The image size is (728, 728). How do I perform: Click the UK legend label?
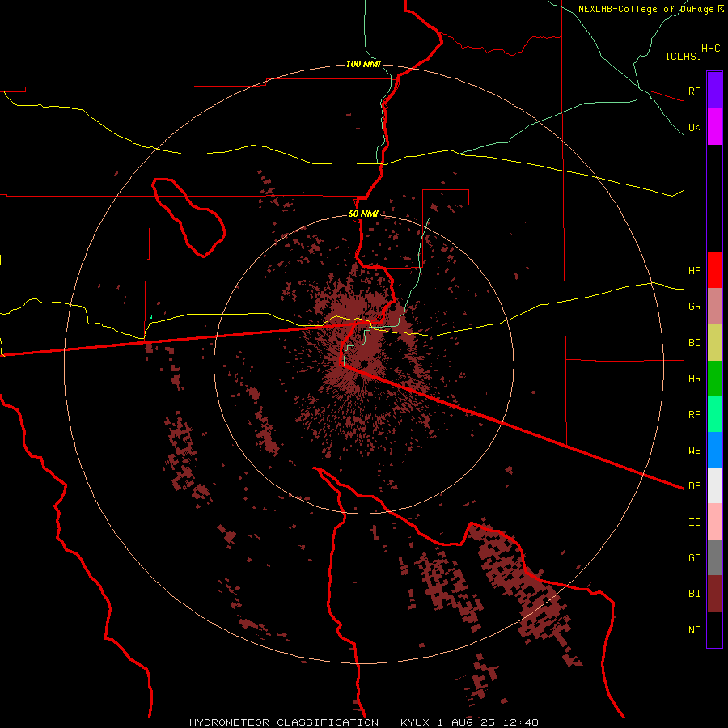pos(694,127)
